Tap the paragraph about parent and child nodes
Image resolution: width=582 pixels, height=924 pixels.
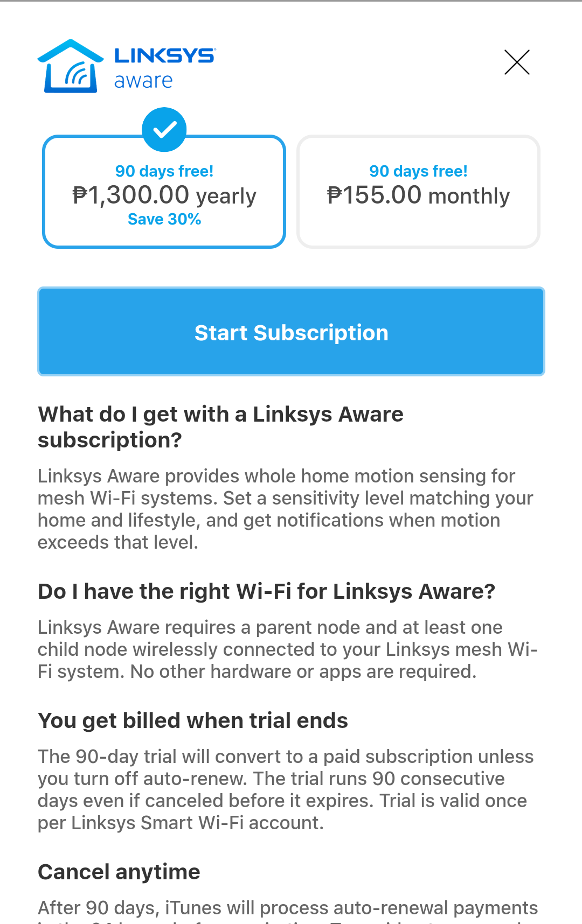point(287,649)
